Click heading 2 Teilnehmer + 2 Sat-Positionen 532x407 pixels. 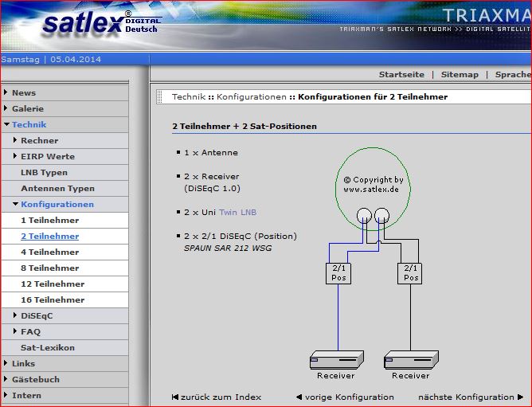[244, 127]
